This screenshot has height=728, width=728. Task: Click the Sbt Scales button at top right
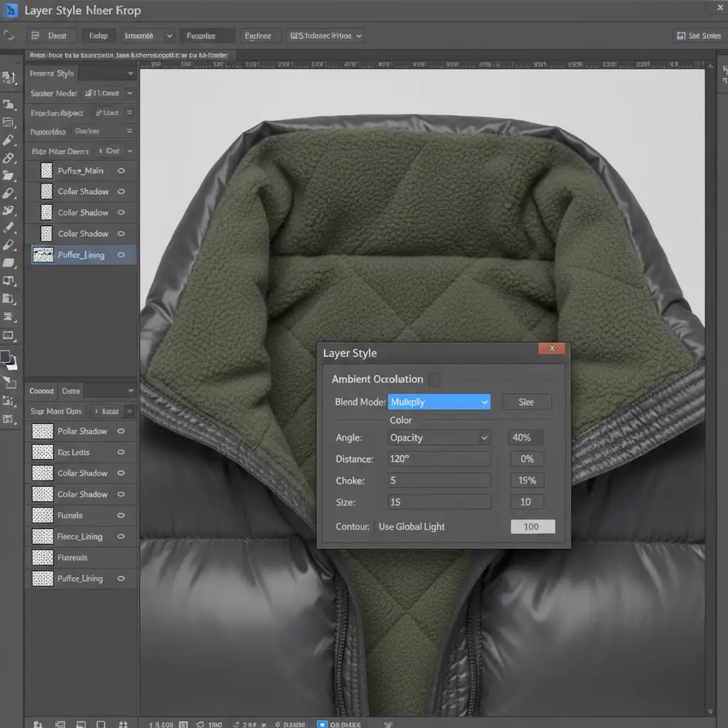click(698, 36)
